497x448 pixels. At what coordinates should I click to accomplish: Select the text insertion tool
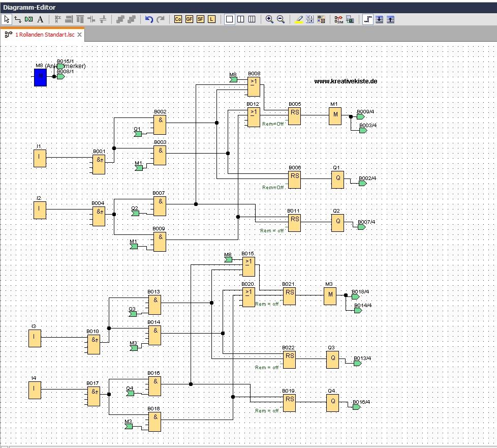tap(40, 19)
